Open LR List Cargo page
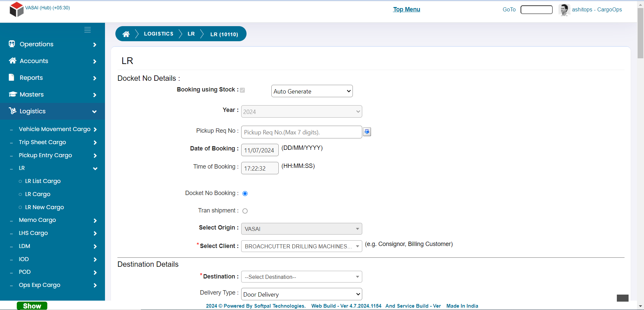 coord(43,181)
